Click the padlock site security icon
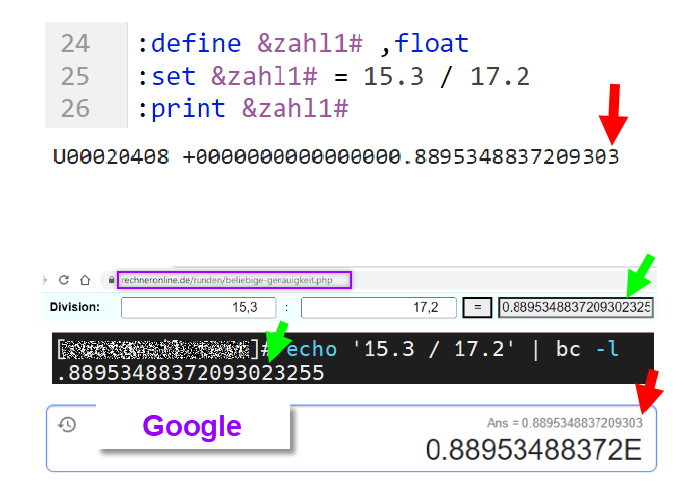684x483 pixels. pos(111,280)
